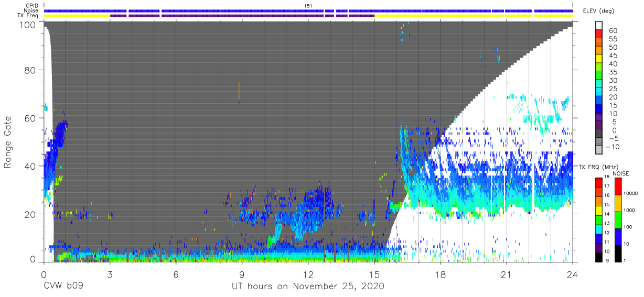Pick the red segment of elevation colorbar
The image size is (644, 297).
(599, 35)
